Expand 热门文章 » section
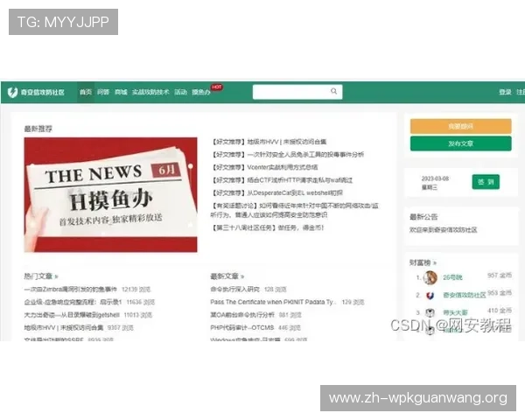The width and height of the screenshot is (525, 420). (41, 276)
